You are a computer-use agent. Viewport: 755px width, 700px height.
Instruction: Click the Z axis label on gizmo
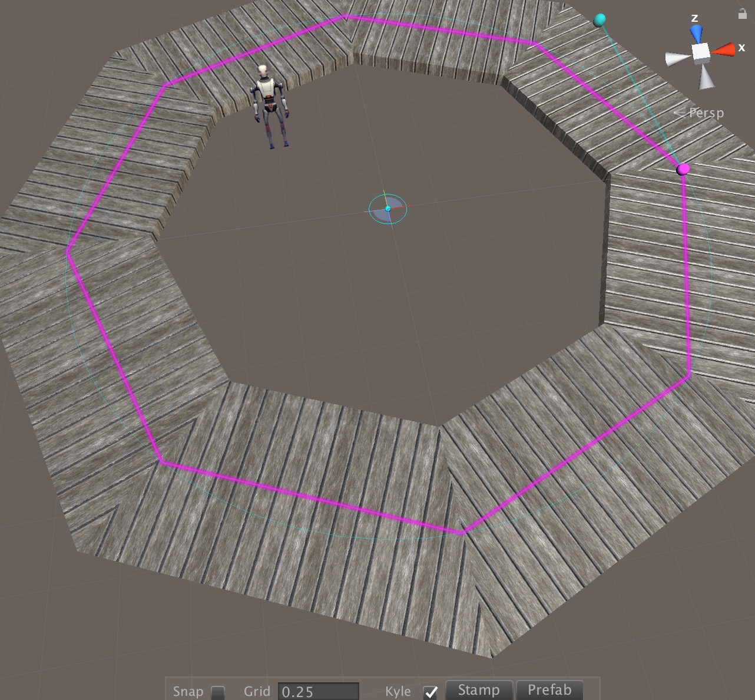695,18
